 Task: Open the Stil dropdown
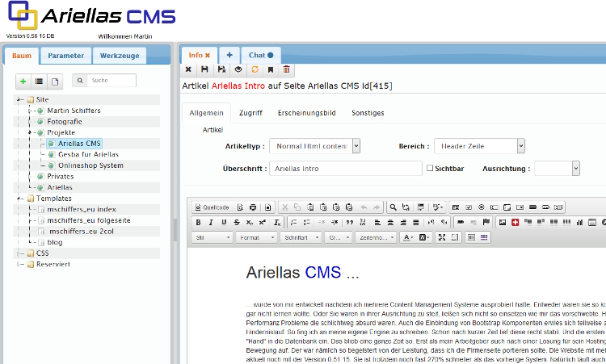[x=212, y=237]
